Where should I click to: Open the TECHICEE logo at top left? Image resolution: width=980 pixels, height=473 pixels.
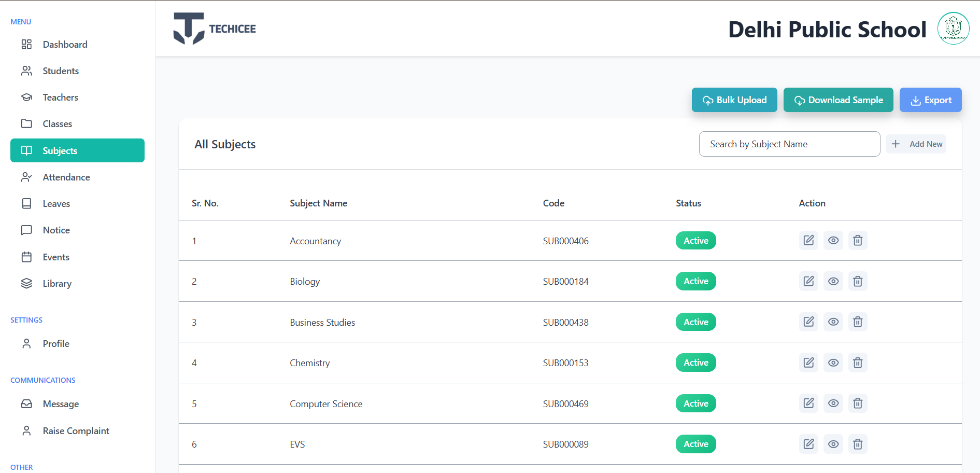click(x=214, y=29)
